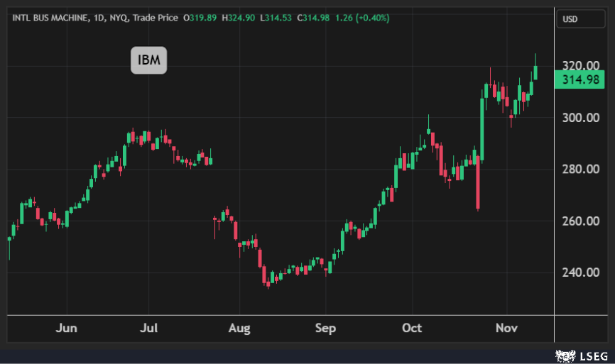Select the Aug marker on time axis
The image size is (615, 364).
[x=239, y=329]
